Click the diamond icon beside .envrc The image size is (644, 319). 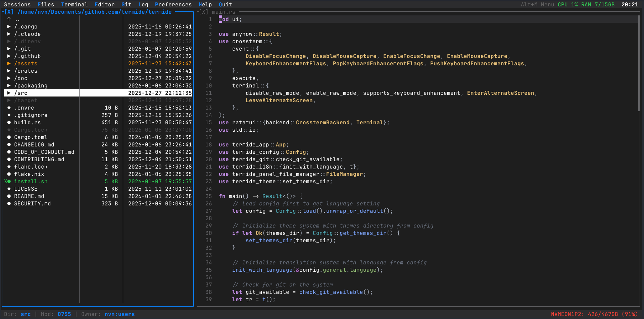click(x=8, y=108)
